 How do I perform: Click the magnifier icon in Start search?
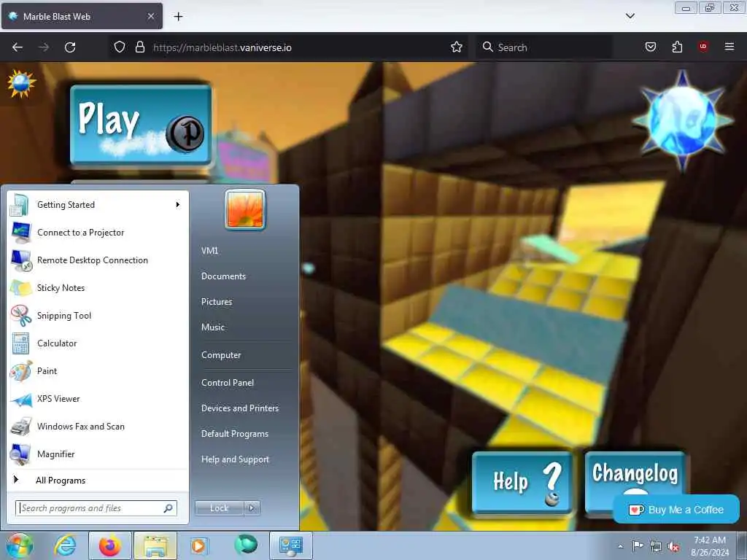169,508
